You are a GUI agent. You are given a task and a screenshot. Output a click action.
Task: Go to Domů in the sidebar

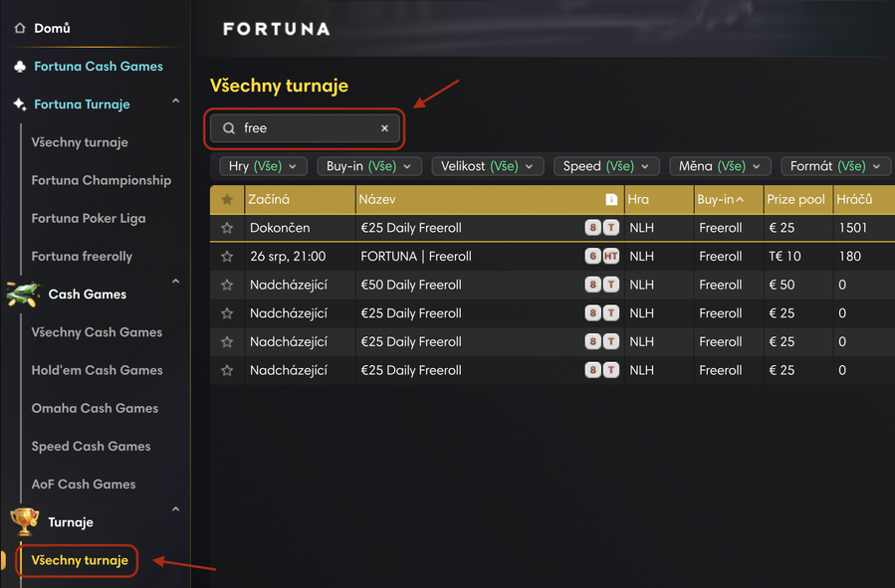pyautogui.click(x=52, y=28)
